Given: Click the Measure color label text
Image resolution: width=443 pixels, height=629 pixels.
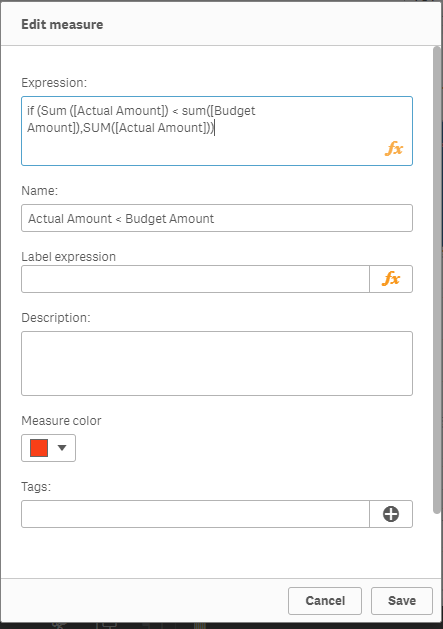Looking at the screenshot, I should tap(61, 421).
